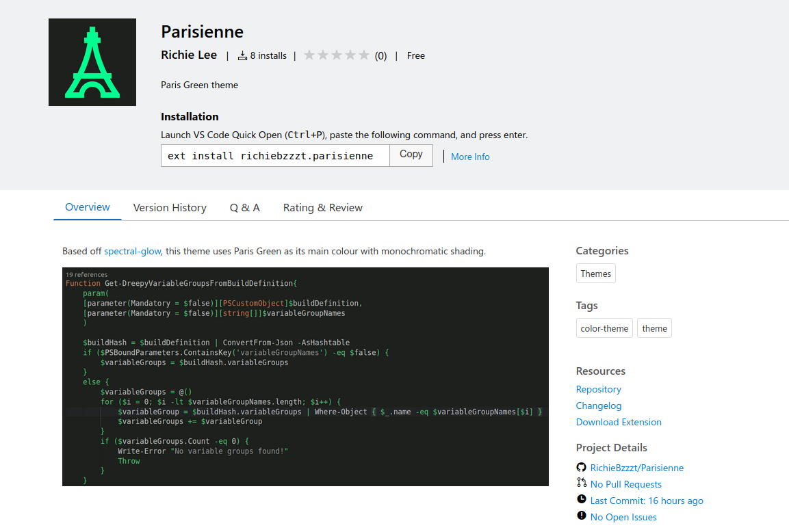
Task: Click the alert icon beside No Open Issues
Action: [581, 516]
